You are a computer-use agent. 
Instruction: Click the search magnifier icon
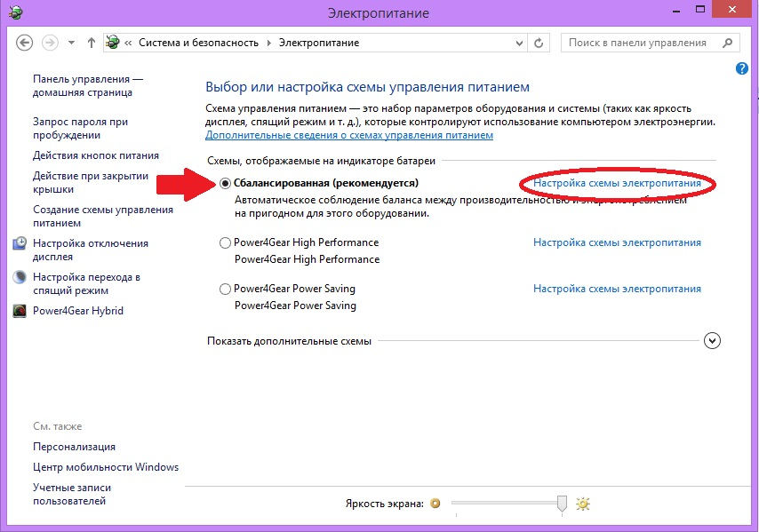click(x=727, y=43)
